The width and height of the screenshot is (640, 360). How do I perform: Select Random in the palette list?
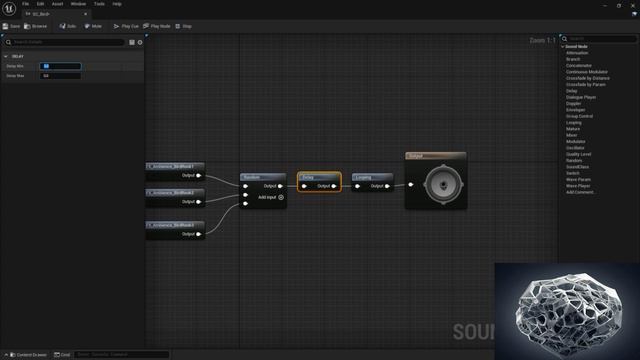[x=574, y=160]
